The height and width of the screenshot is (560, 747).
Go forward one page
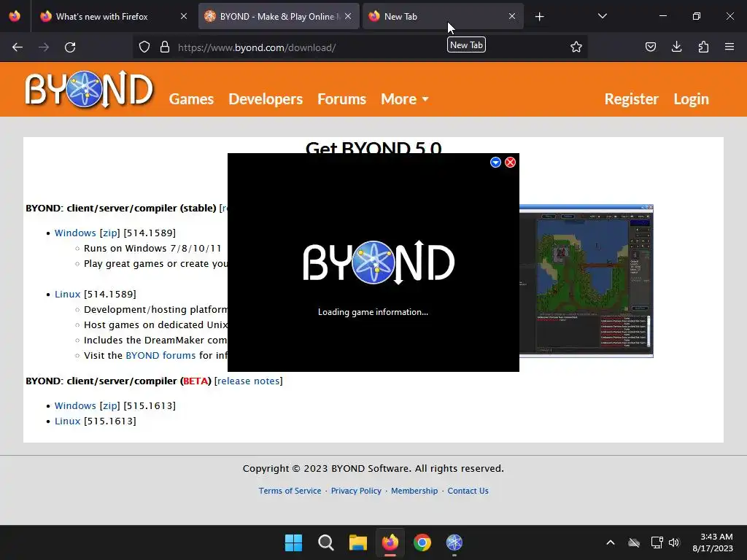click(44, 47)
